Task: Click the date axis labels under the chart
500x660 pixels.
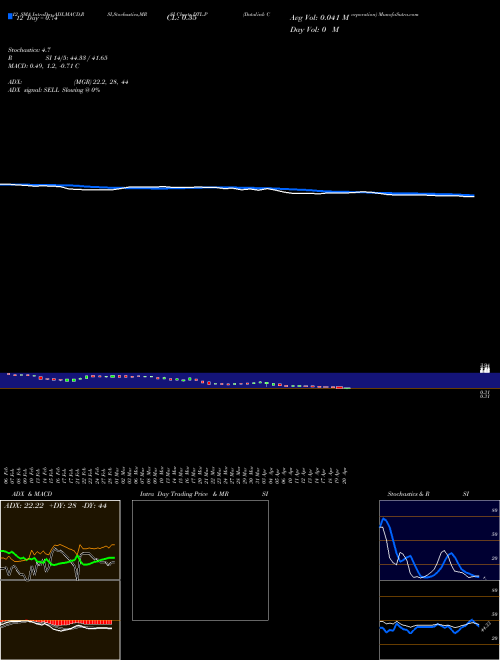Action: coord(176,475)
